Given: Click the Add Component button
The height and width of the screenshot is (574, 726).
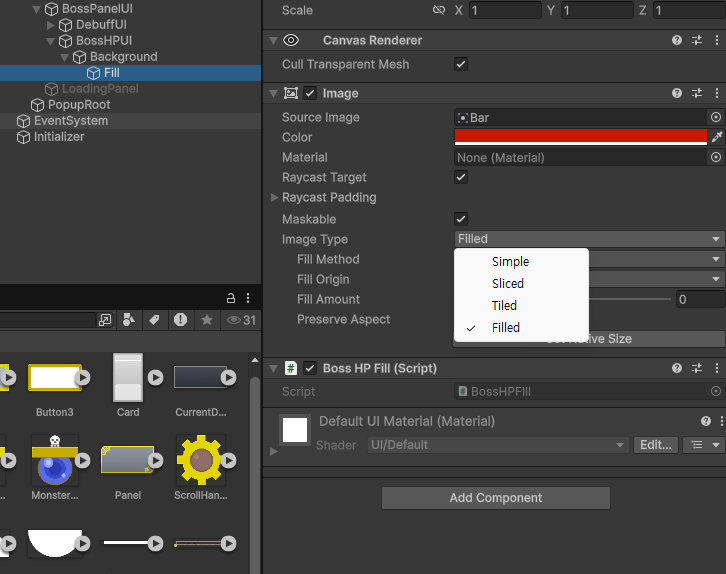Looking at the screenshot, I should click(x=496, y=498).
